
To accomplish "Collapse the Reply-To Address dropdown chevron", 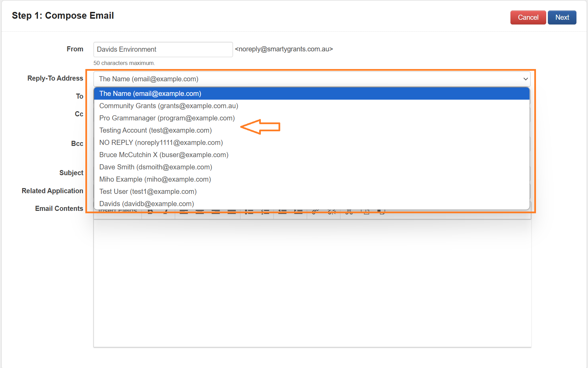I will click(525, 79).
